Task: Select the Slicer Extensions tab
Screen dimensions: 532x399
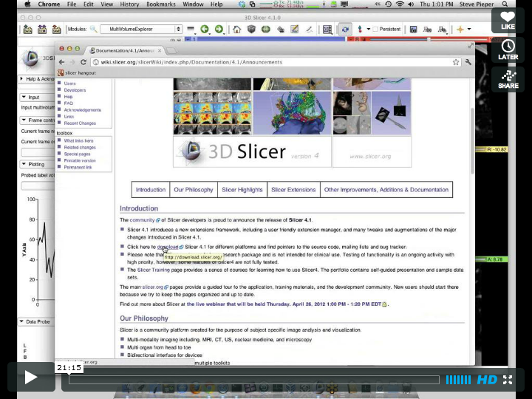Action: pyautogui.click(x=293, y=190)
